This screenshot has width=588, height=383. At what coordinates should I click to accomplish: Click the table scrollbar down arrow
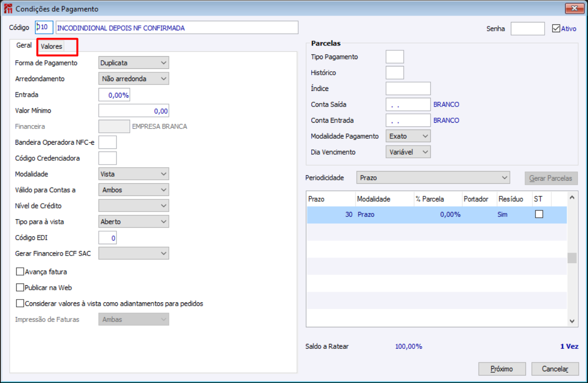(x=572, y=321)
